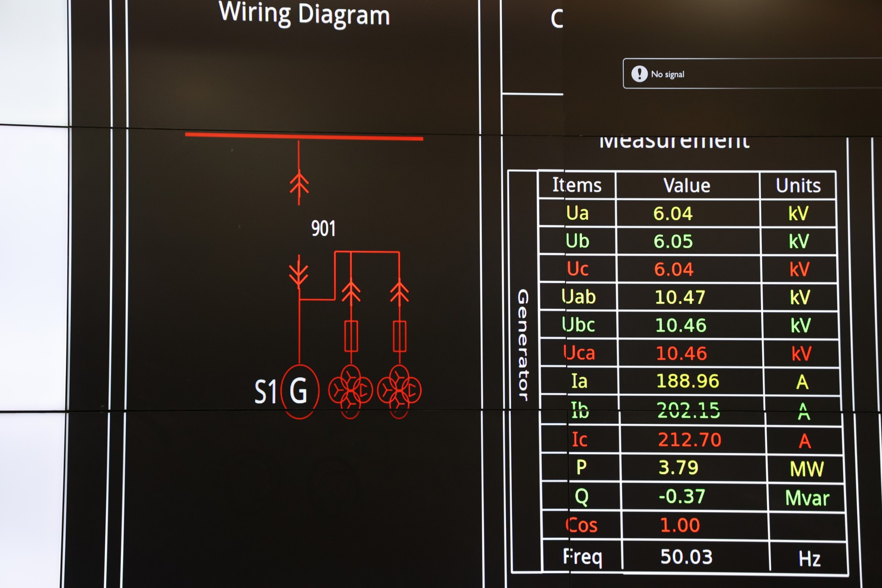Click the Uc item label
This screenshot has width=882, height=588.
578,269
